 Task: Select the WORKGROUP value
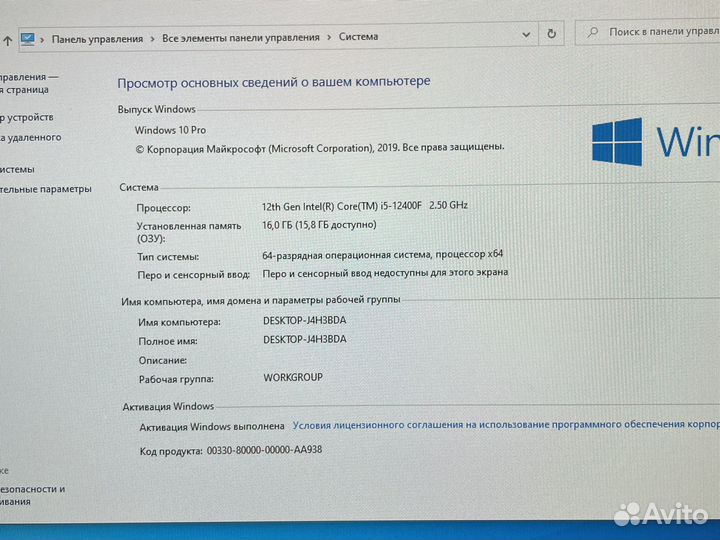(x=293, y=377)
